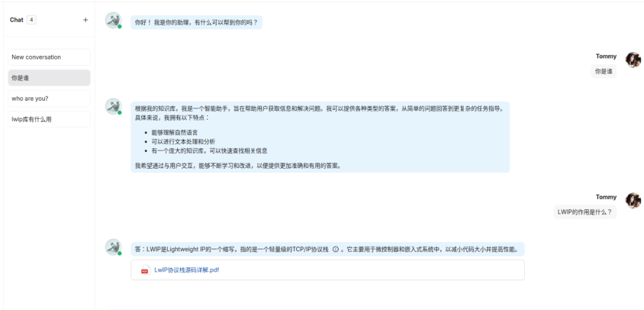Viewport: 644px width, 310px height.
Task: Click the assistant avatar beside the greeting message
Action: point(113,20)
